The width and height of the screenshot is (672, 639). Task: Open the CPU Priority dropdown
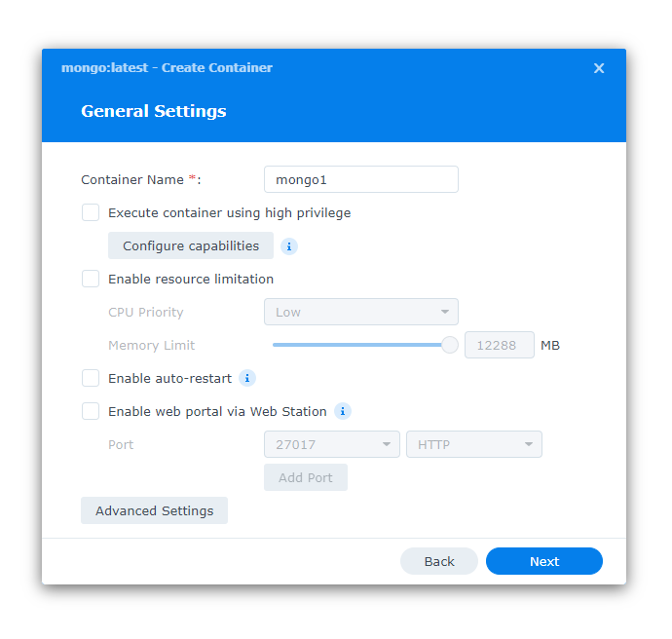(x=360, y=312)
